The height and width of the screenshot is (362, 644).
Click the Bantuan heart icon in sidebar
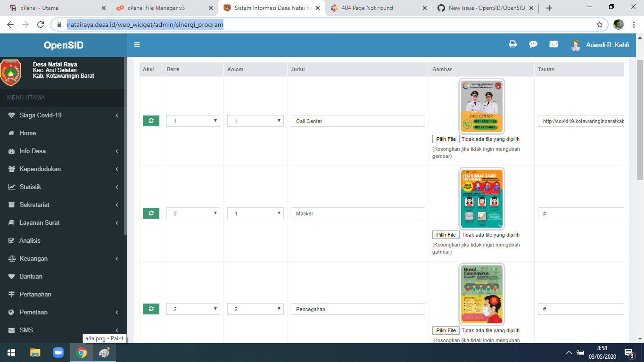pos(12,276)
